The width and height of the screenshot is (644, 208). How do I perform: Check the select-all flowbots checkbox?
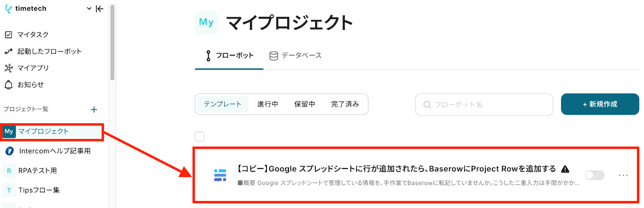(x=200, y=137)
